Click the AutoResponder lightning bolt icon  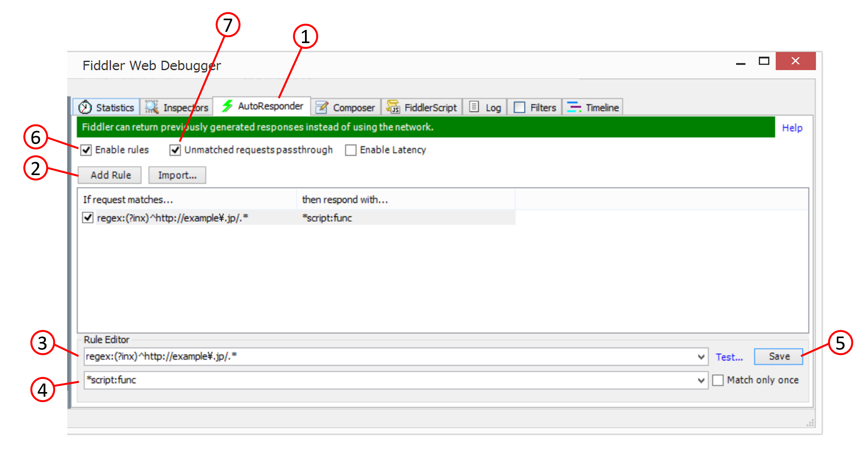227,106
